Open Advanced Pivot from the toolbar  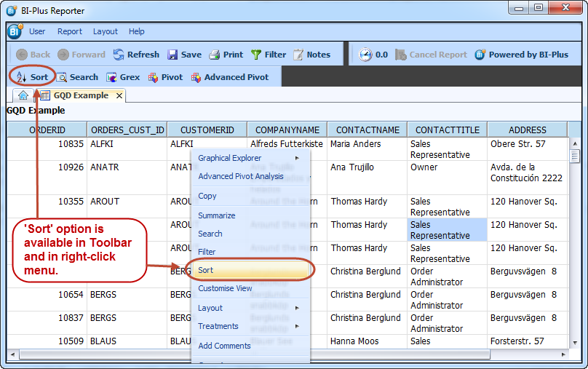coord(229,77)
